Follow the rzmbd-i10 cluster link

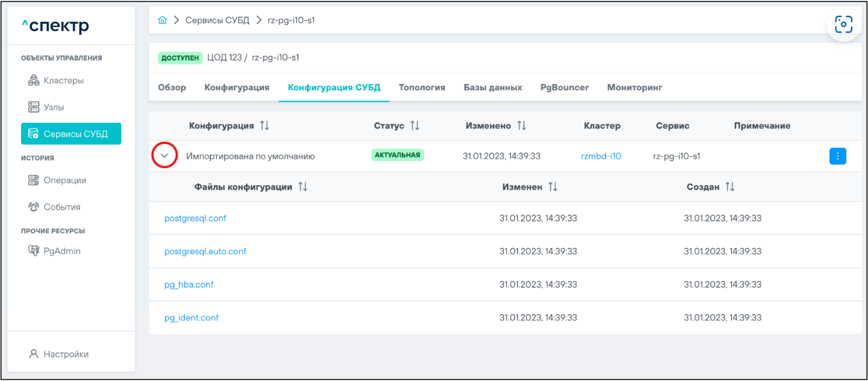click(x=601, y=156)
